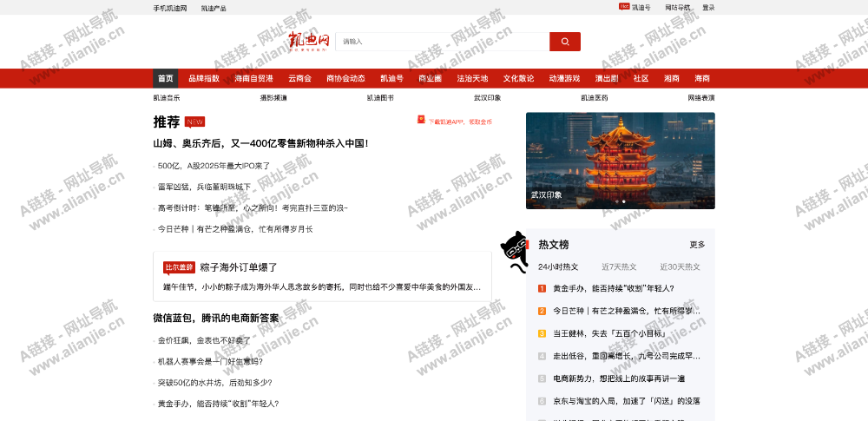Open article 500亿，A股2025年最大IPO来了
The height and width of the screenshot is (421, 868).
[214, 166]
